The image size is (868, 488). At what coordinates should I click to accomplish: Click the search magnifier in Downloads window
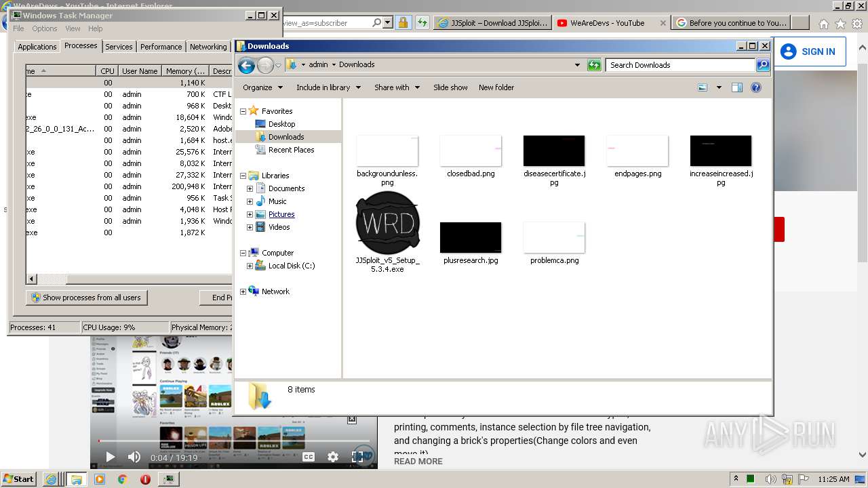click(763, 65)
